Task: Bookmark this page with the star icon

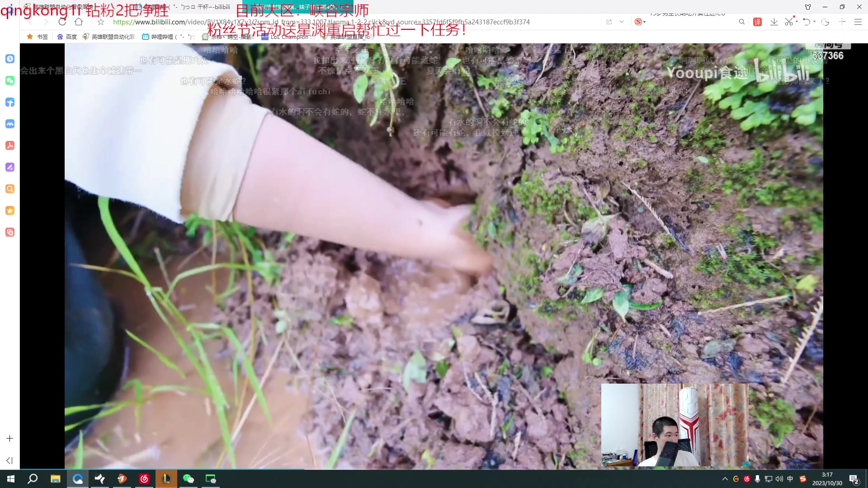Action: [x=101, y=22]
